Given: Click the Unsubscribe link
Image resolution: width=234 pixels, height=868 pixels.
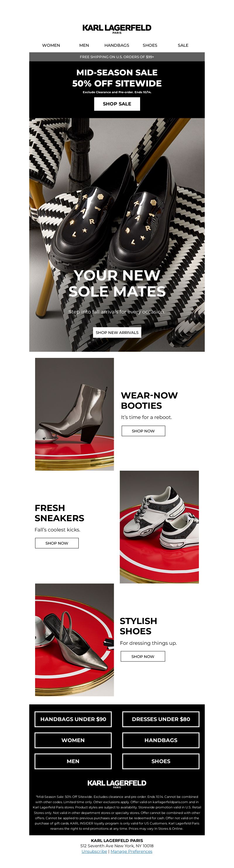Looking at the screenshot, I should coord(94,851).
